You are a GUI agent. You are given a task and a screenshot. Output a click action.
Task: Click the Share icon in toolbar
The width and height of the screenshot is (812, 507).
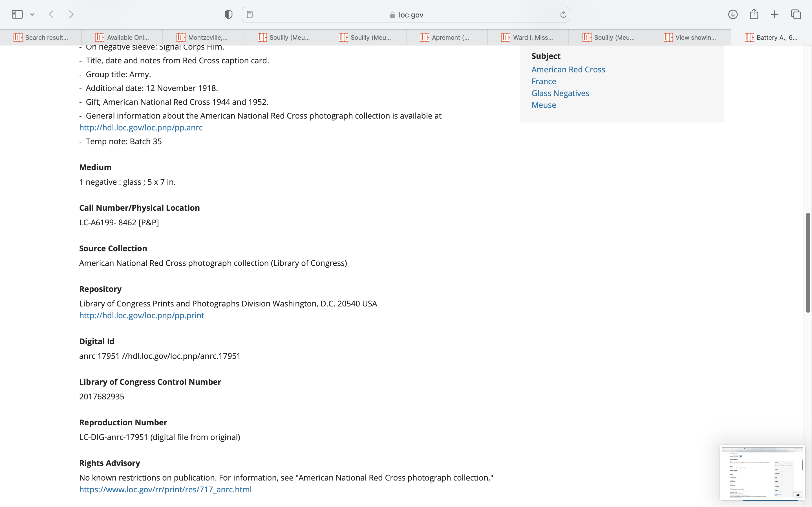click(754, 14)
